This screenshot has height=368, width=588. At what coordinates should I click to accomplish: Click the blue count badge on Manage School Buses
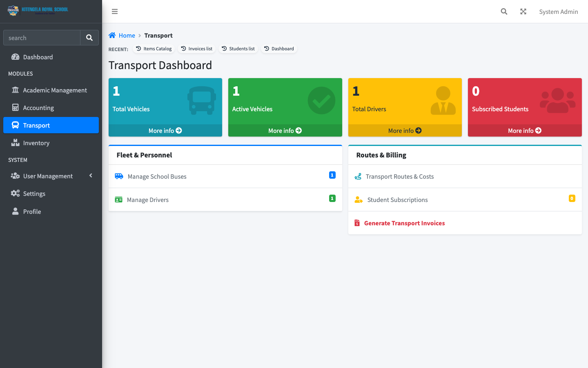[x=332, y=175]
